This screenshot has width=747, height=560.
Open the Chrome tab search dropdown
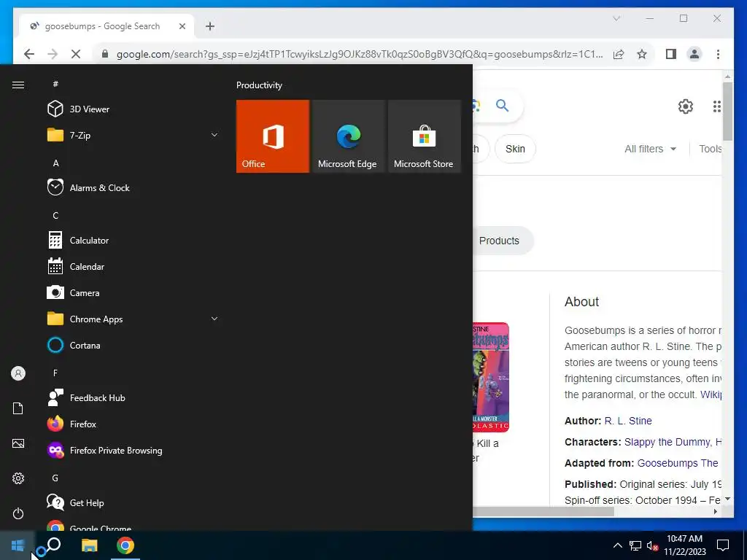point(616,18)
